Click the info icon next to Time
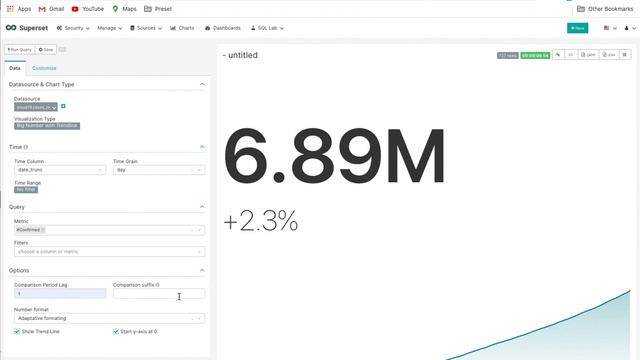640x360 pixels. coord(26,147)
